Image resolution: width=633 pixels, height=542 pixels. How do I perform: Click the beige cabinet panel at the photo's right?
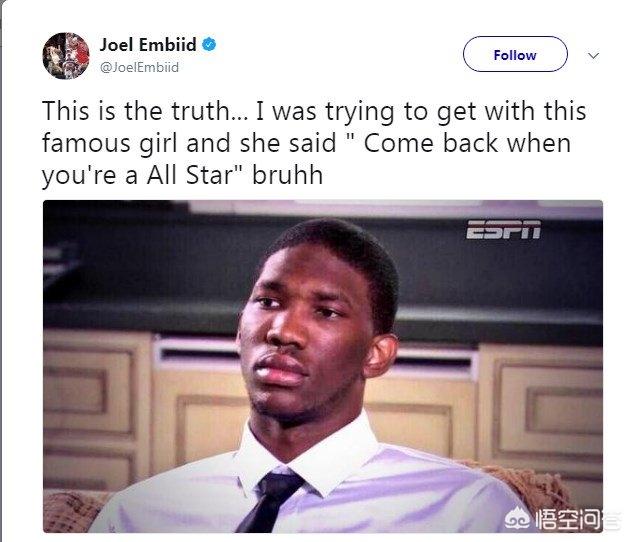[541, 408]
